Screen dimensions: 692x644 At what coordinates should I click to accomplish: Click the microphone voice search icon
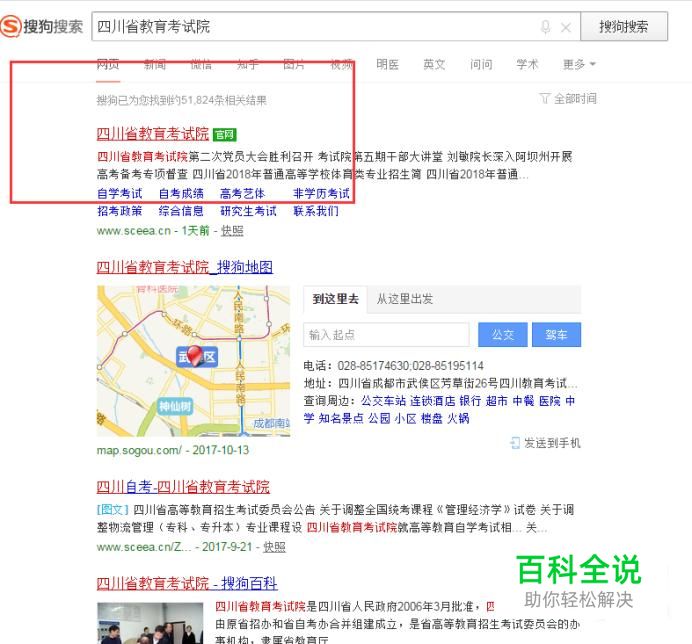point(545,27)
